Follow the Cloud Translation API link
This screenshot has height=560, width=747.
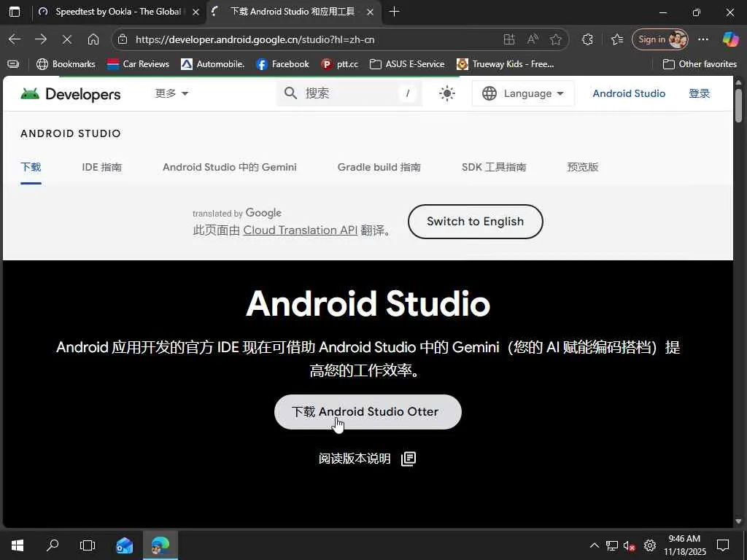pos(300,230)
